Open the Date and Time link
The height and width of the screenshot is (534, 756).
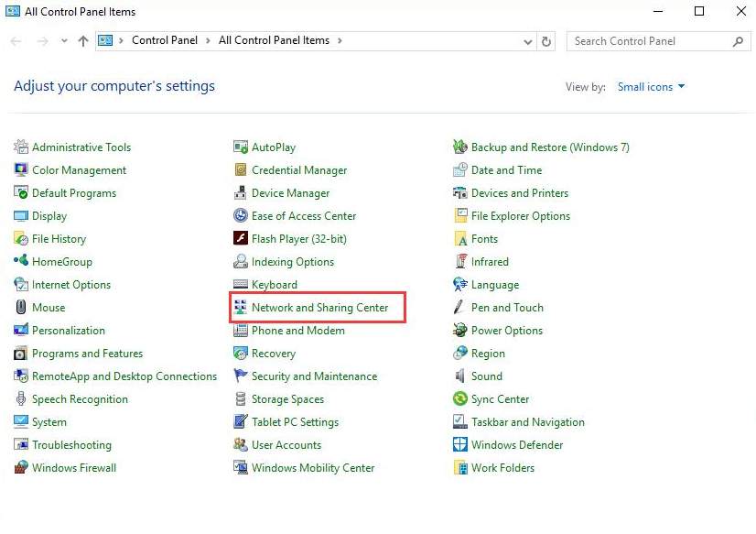tap(506, 170)
